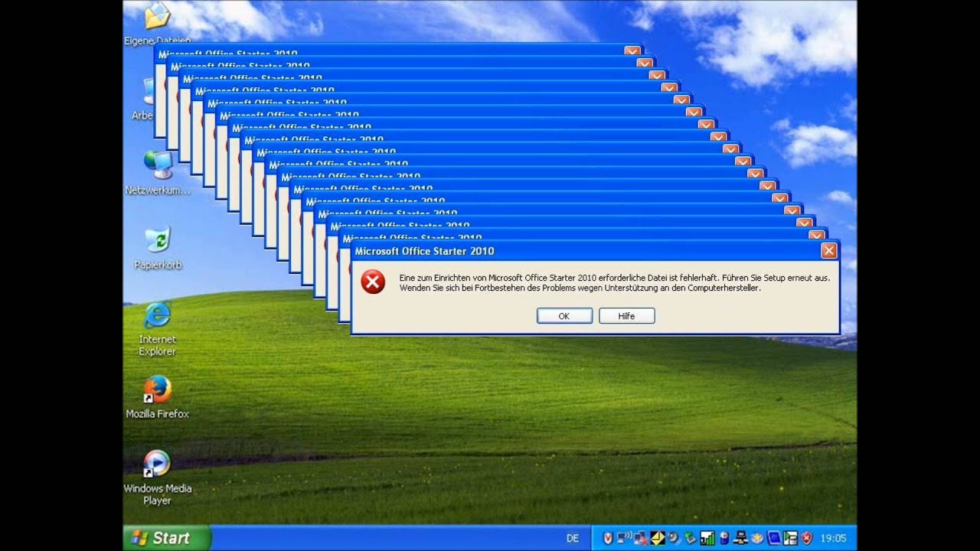Click the taskbar clock showing 19:05

coord(833,538)
